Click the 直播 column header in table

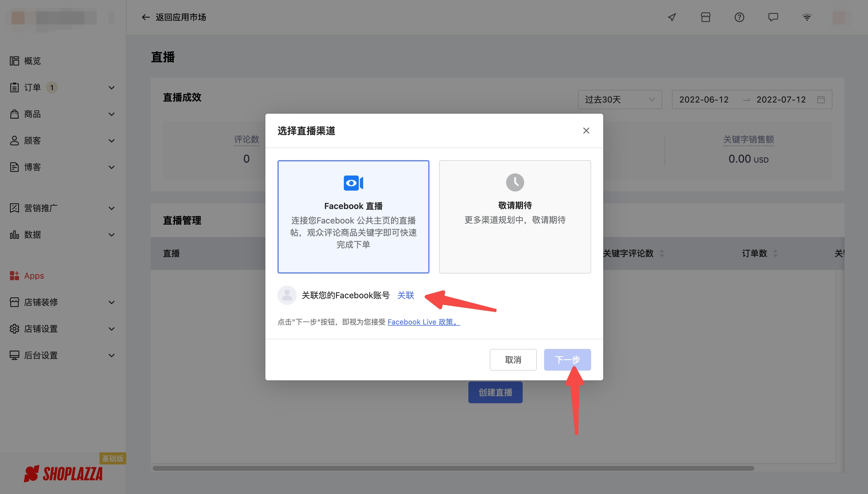(x=171, y=253)
